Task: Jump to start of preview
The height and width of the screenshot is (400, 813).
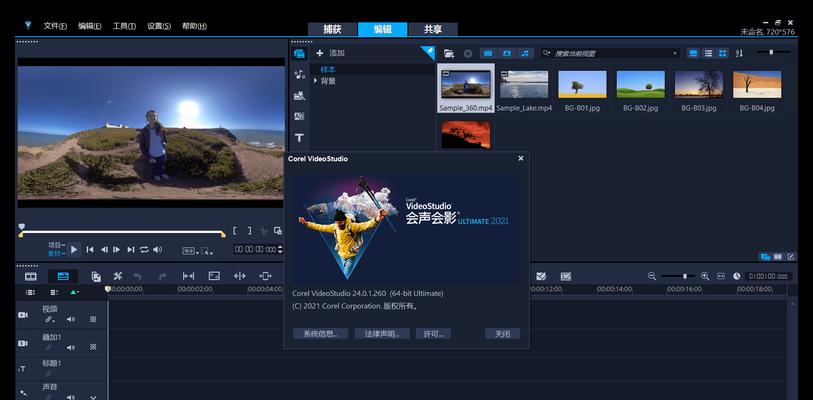Action: point(90,250)
